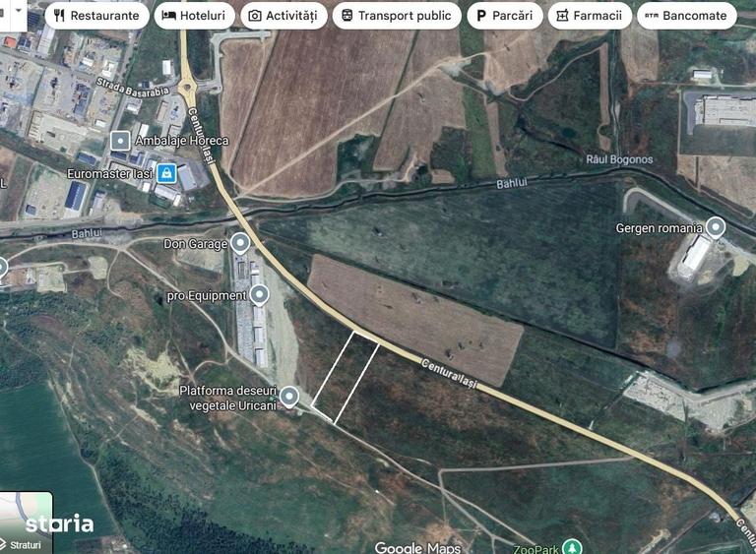
Task: Click the Don Garage map pin
Action: [240, 243]
